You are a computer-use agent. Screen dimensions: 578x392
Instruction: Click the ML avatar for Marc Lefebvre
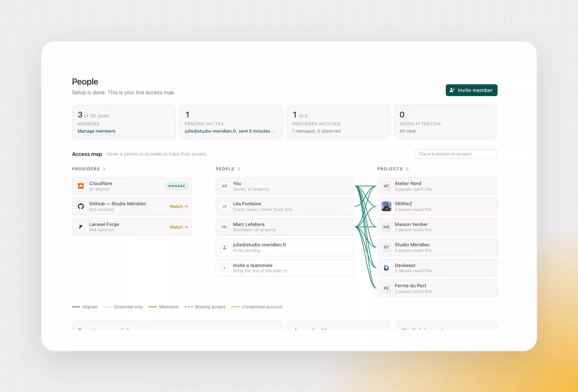[225, 227]
